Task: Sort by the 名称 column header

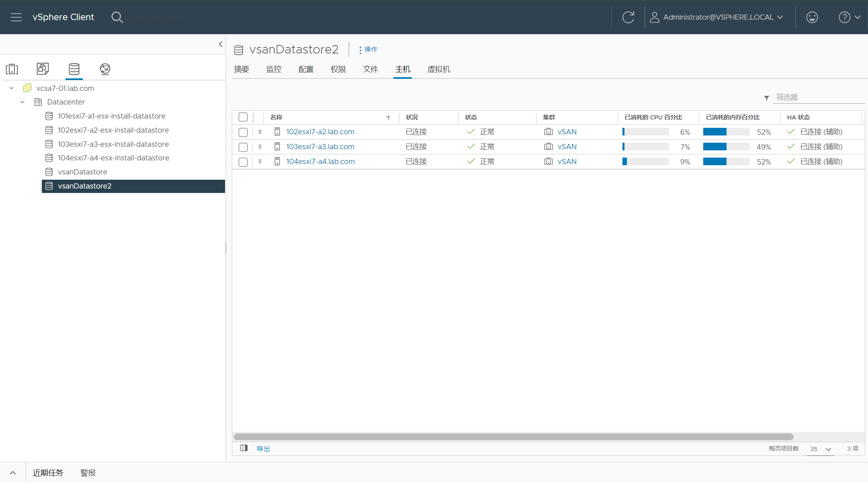Action: [276, 117]
